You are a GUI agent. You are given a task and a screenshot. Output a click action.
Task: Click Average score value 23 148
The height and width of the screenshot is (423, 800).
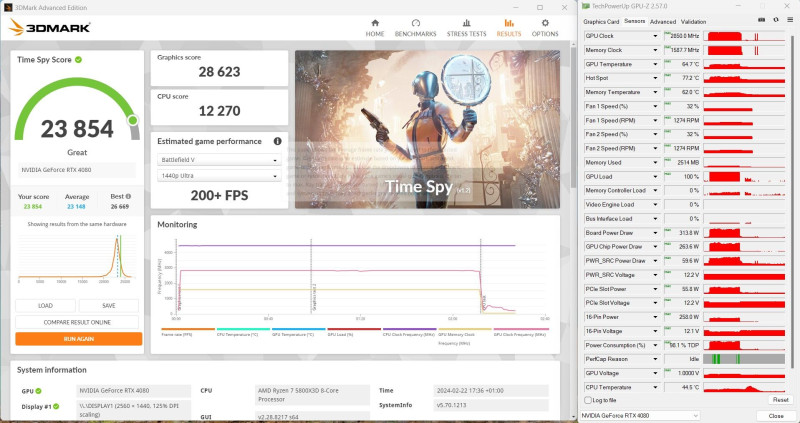pos(76,207)
